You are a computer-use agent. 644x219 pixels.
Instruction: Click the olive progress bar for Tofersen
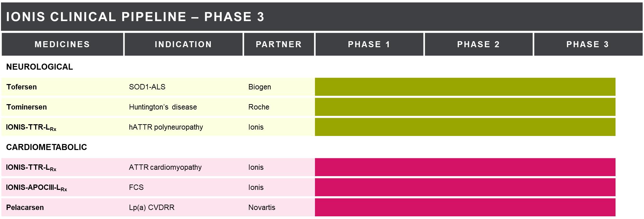pyautogui.click(x=465, y=87)
